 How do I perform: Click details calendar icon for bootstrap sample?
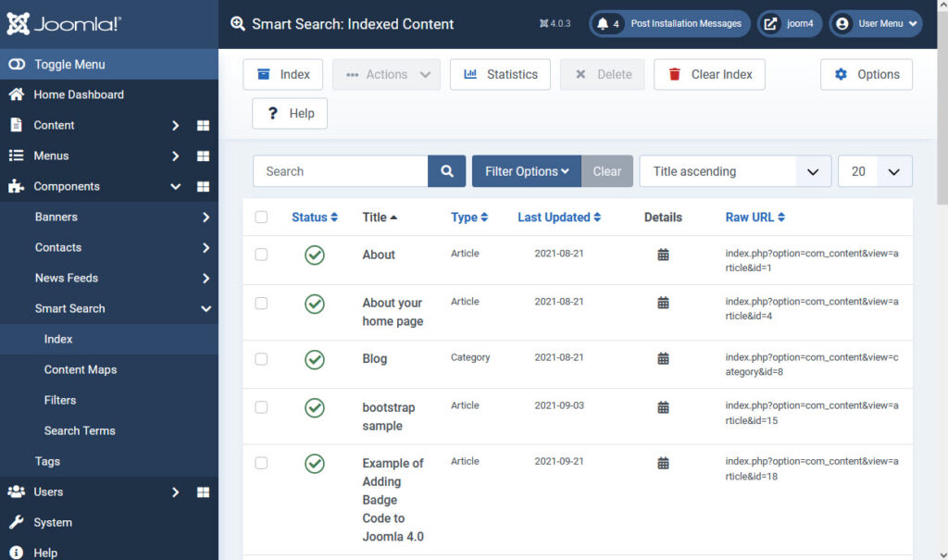(663, 407)
